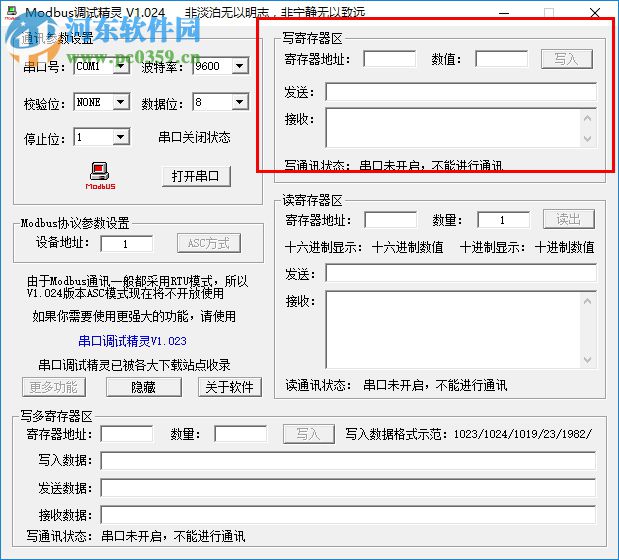Click 寄存器地址 field in 读寄存器区

tap(390, 220)
